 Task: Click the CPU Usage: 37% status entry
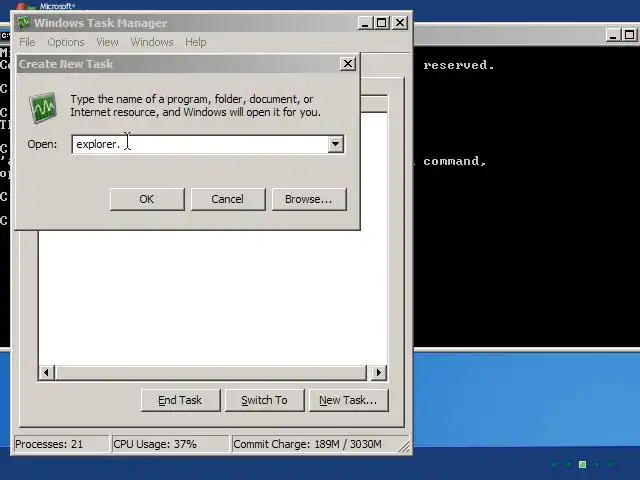coord(170,444)
